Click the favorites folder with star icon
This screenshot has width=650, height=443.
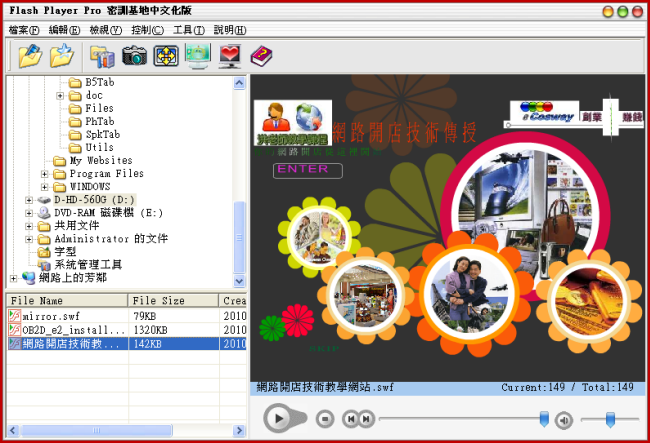click(x=63, y=56)
